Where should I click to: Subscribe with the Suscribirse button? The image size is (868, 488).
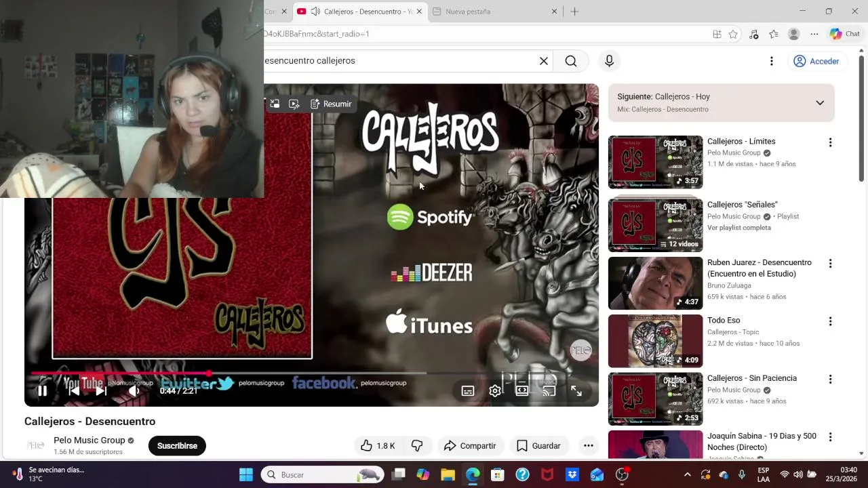point(177,446)
